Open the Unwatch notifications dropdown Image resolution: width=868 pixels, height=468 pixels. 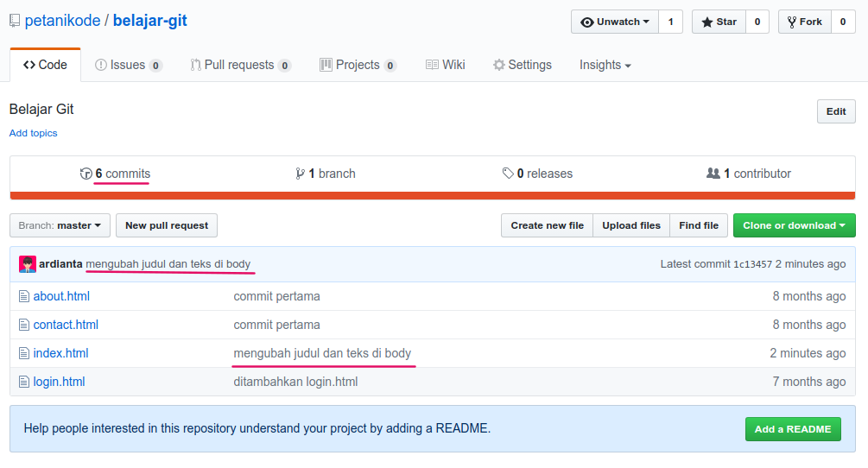coord(615,22)
